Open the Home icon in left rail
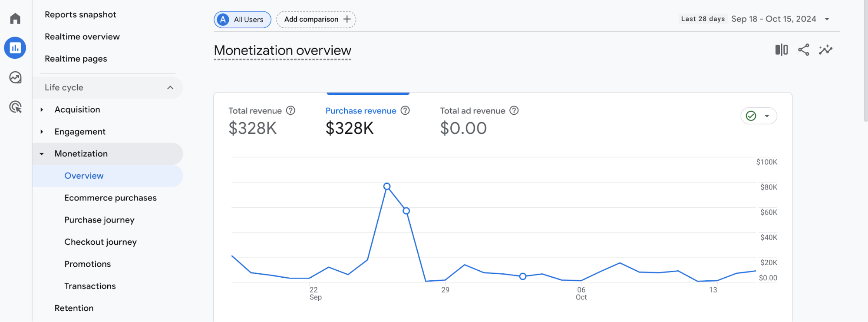Viewport: 868px width, 322px height. click(15, 18)
